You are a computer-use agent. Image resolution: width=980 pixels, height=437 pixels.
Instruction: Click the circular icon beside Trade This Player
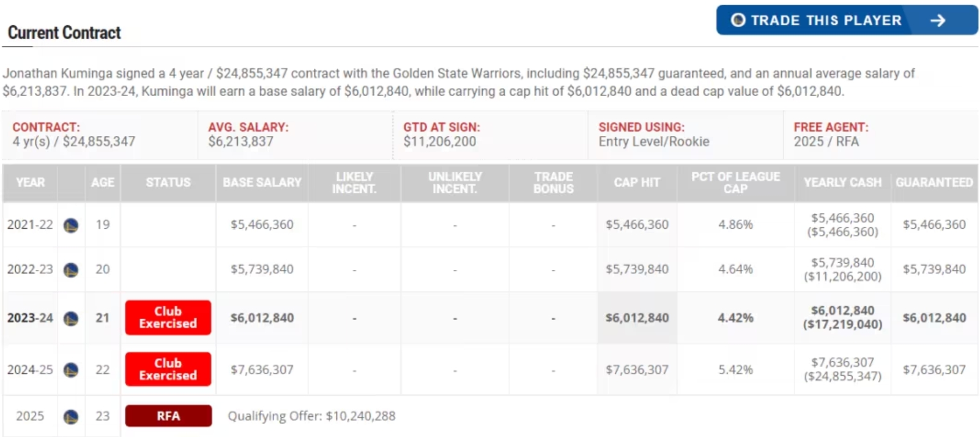pos(738,20)
